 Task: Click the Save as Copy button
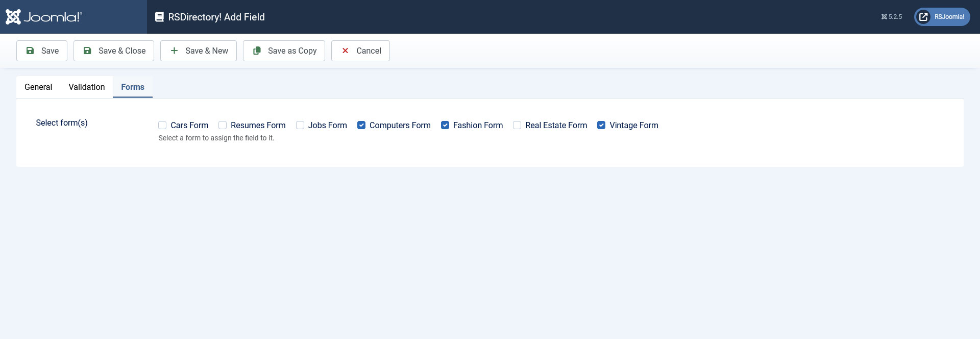(284, 51)
